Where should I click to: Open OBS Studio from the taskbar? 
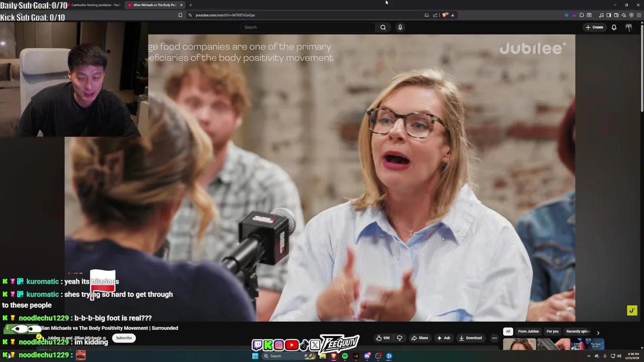[x=378, y=356]
